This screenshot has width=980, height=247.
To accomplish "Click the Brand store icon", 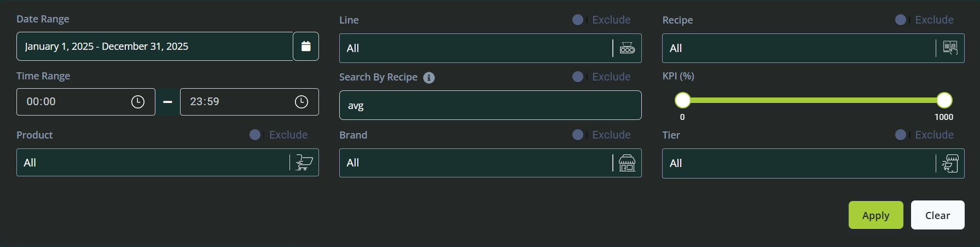I will (x=627, y=163).
